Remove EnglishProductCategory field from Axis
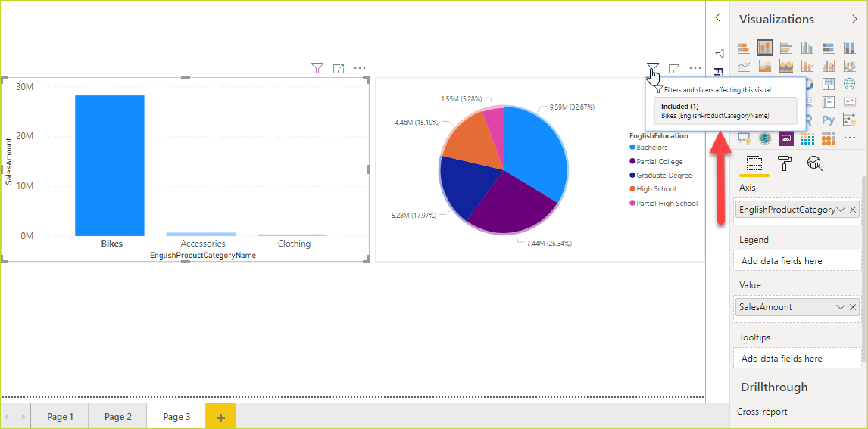Viewport: 868px width, 429px height. (853, 210)
